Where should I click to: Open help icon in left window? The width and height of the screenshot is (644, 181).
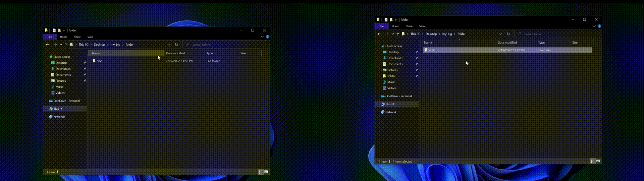click(x=267, y=37)
